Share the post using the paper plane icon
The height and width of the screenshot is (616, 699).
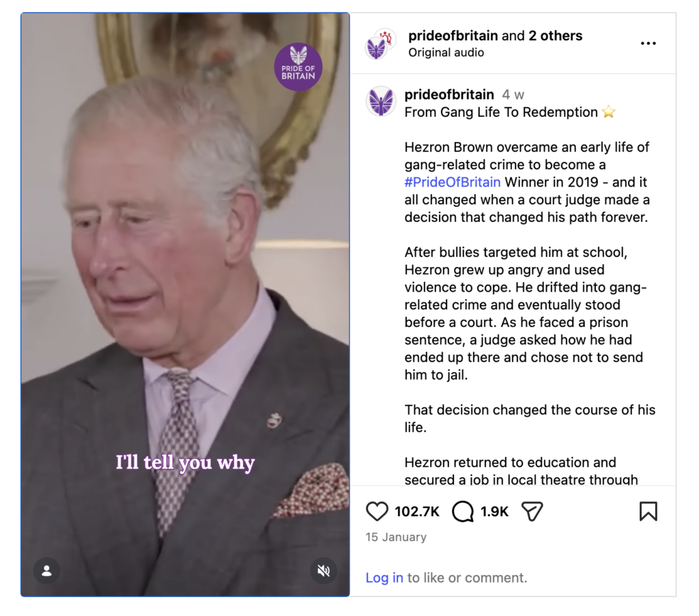532,512
